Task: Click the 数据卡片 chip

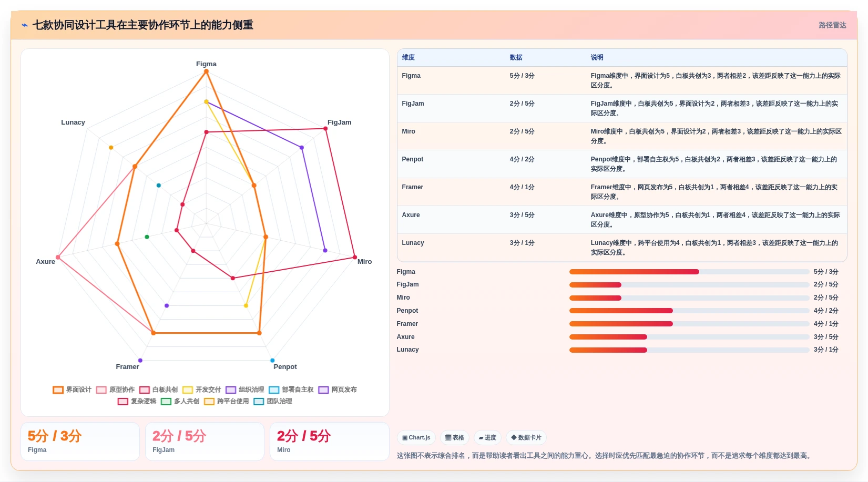Action: (526, 437)
